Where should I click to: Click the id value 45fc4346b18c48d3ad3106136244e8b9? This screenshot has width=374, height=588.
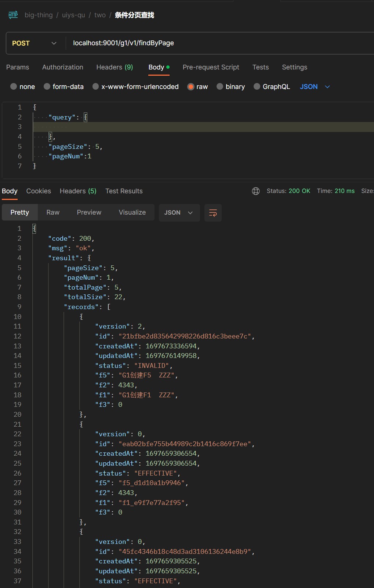[x=185, y=552]
